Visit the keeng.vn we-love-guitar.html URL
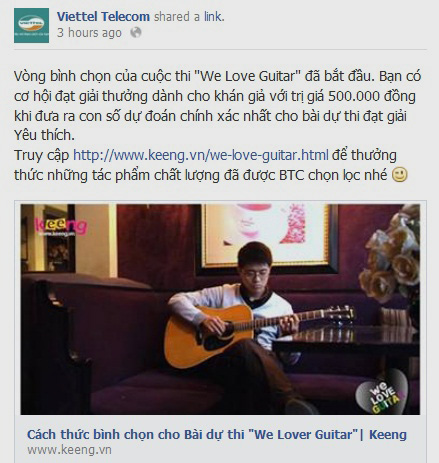439x463 pixels. (x=201, y=155)
